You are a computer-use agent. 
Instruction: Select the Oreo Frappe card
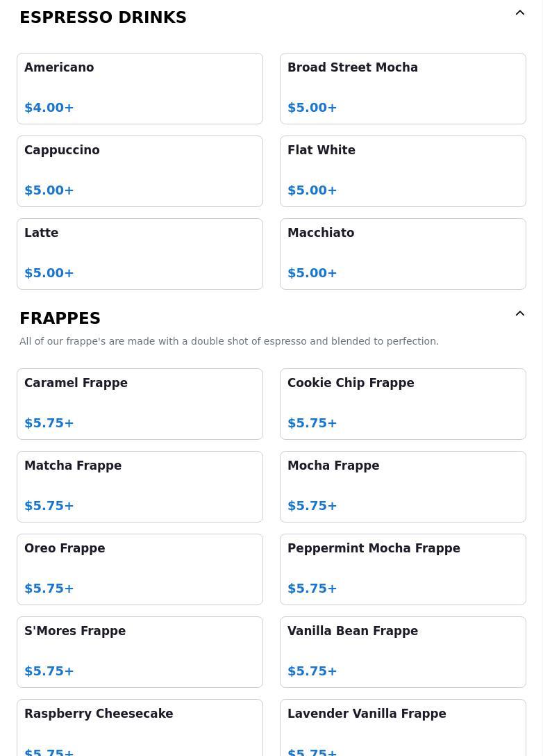tap(140, 569)
